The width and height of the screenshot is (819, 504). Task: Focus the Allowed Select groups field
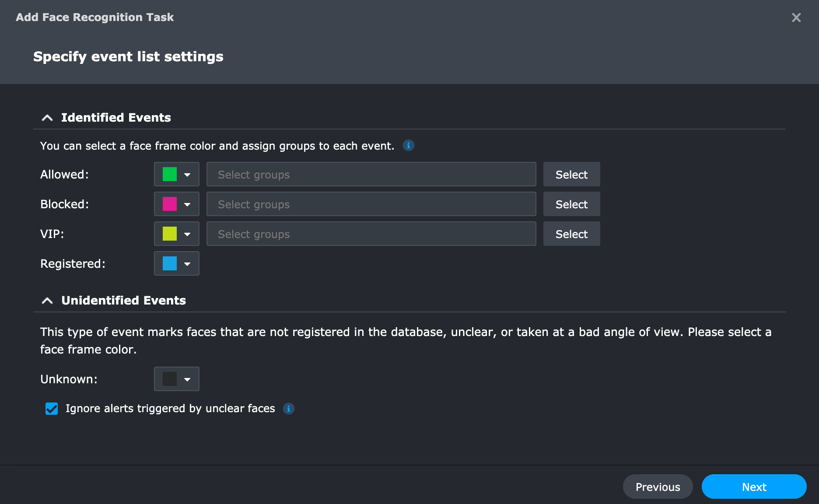[x=371, y=174]
